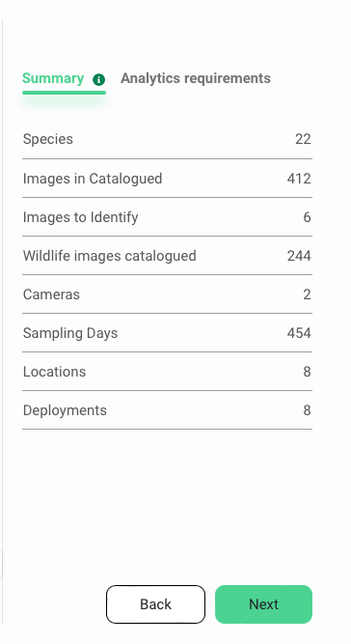Click the 244 wildlife images value
351x644 pixels.
pyautogui.click(x=299, y=256)
